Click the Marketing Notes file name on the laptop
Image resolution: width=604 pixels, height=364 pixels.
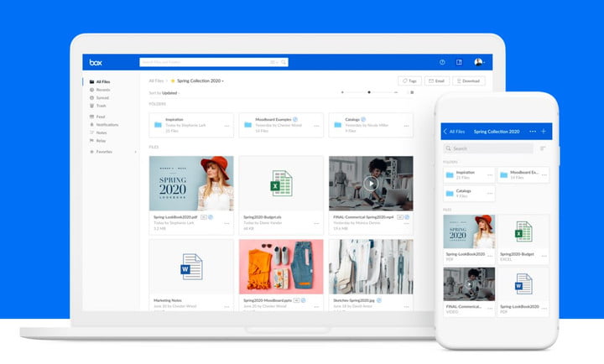coord(168,300)
